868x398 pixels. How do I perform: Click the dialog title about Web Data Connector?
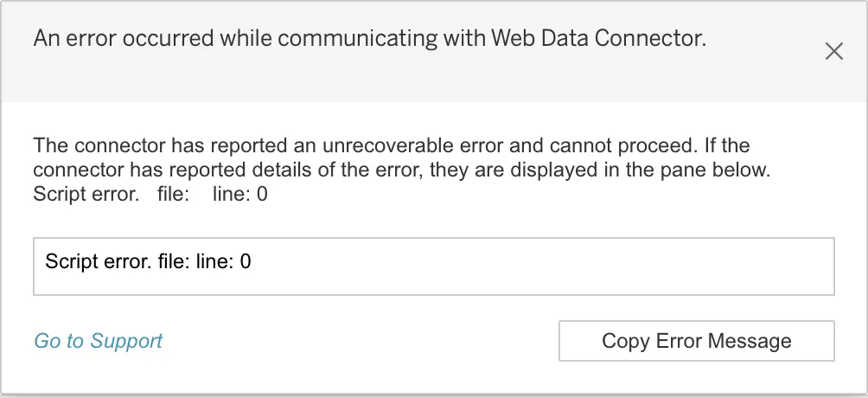coord(369,39)
